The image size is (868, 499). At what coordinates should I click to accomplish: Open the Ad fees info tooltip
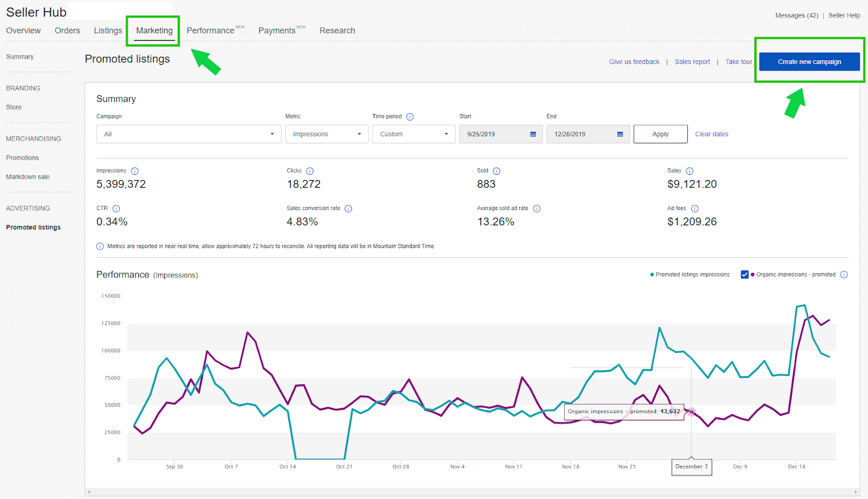[695, 209]
